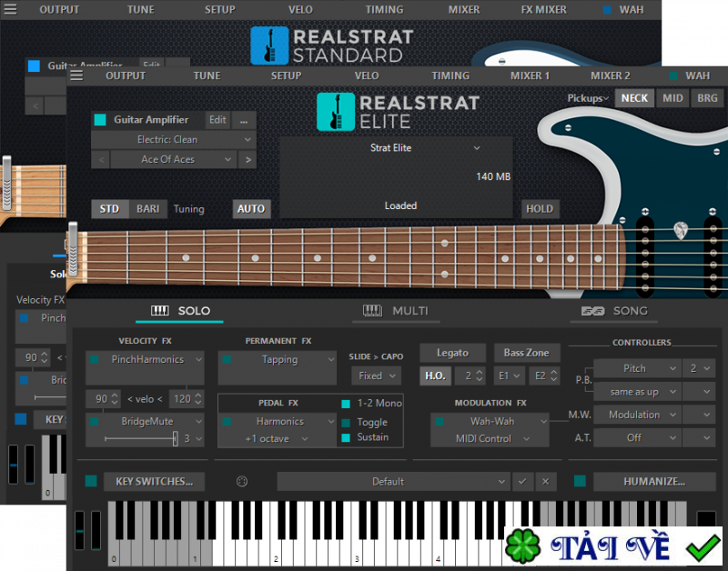Toggle Tapping permanent FX checkbox

tap(227, 359)
